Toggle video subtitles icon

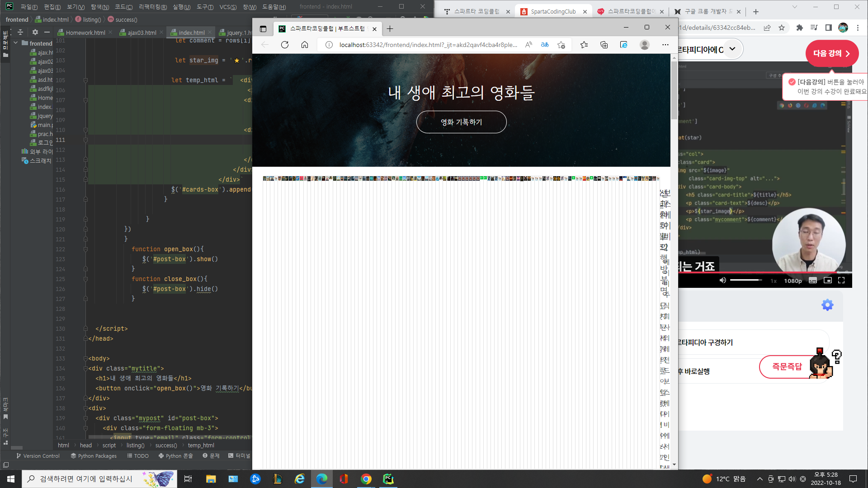tap(813, 280)
